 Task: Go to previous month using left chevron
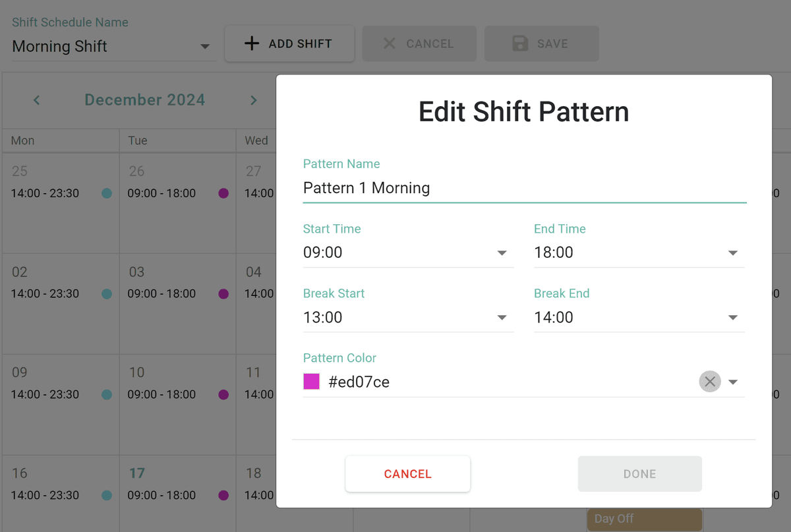point(36,100)
